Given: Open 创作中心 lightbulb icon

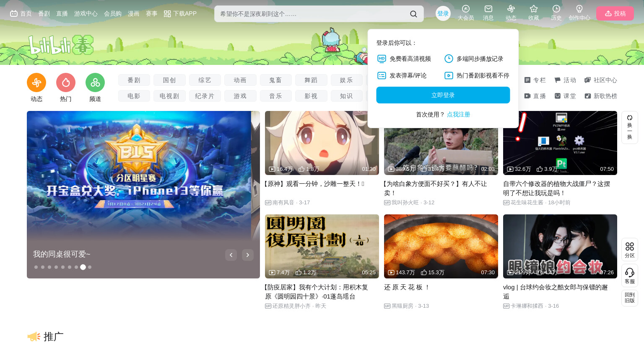Looking at the screenshot, I should point(579,13).
